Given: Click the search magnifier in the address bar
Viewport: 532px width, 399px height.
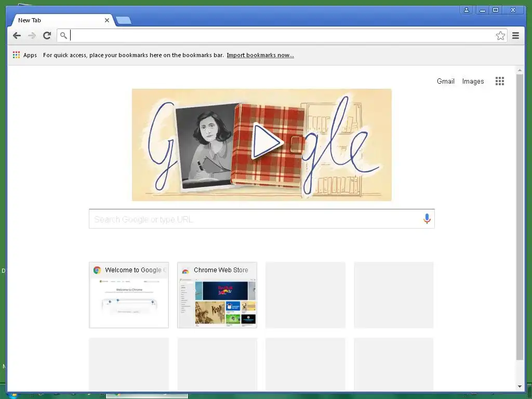Looking at the screenshot, I should 63,35.
